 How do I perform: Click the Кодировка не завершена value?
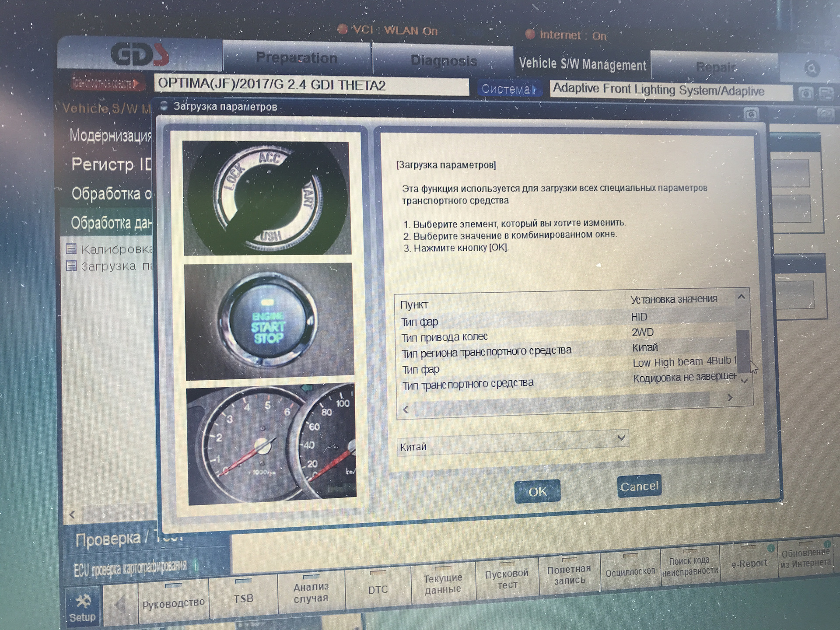tap(685, 377)
